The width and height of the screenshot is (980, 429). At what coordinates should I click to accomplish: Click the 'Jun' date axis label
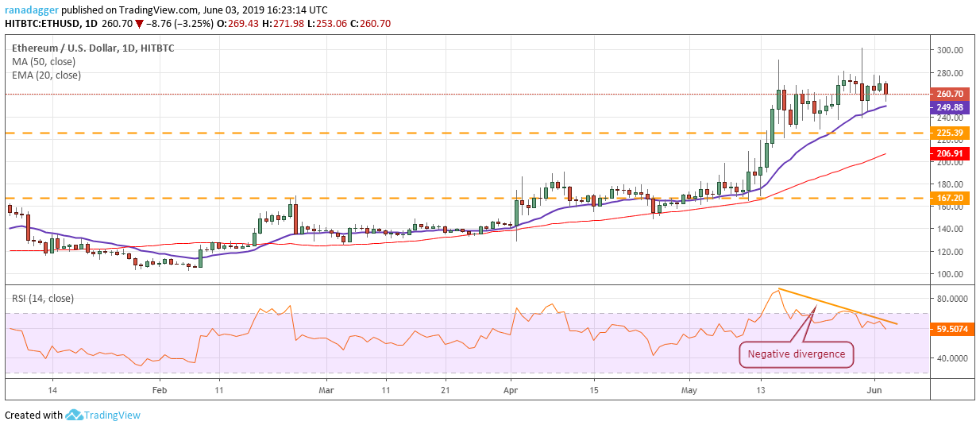click(x=874, y=391)
